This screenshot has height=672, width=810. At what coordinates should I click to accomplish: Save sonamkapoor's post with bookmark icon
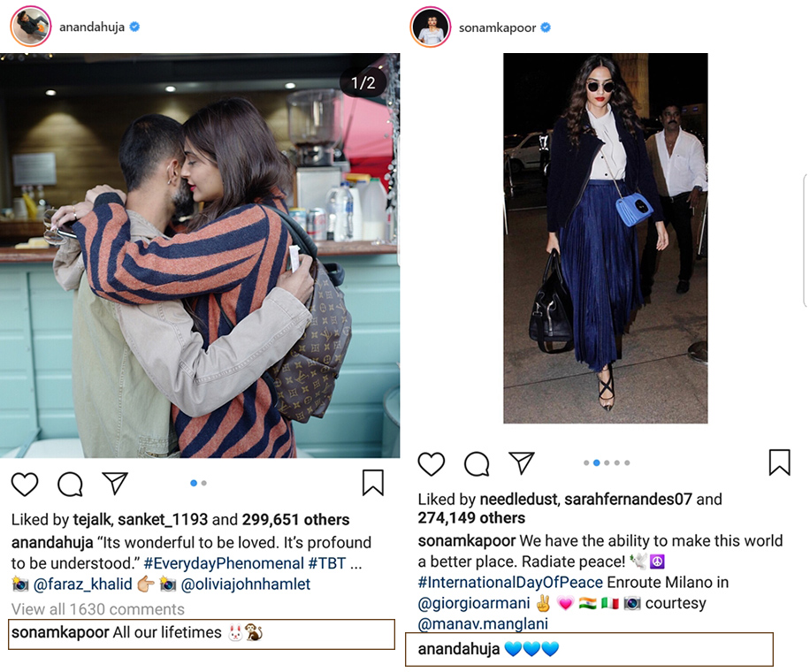pos(780,462)
